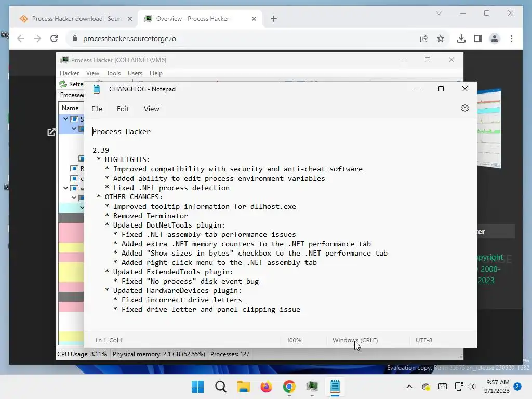Image resolution: width=532 pixels, height=399 pixels.
Task: Open the touch keyboard tray icon
Action: point(443,387)
